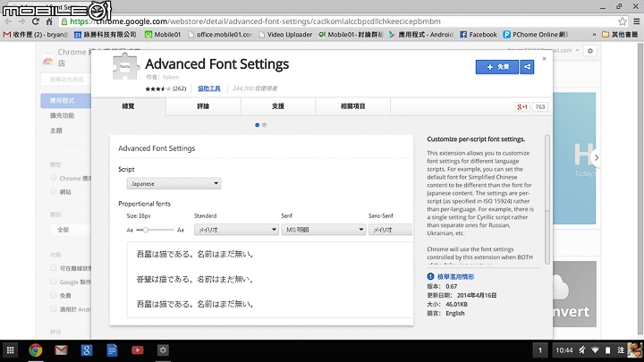Click the address bar URL
Screen dimensions: 644x362
(x=255, y=21)
